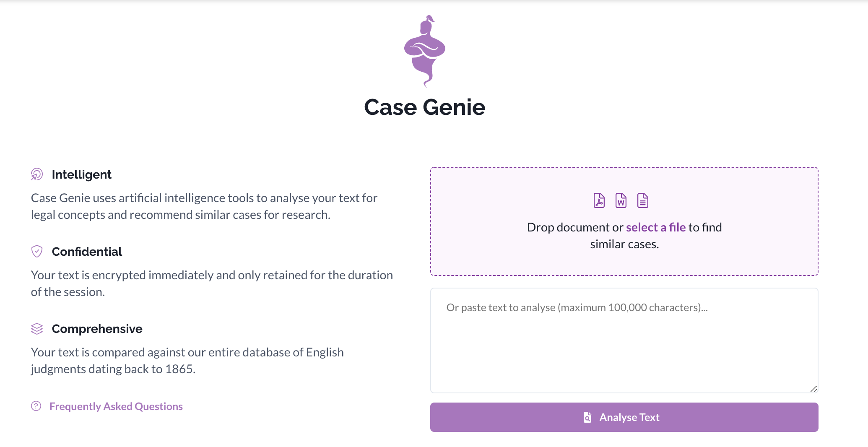Screen dimensions: 868x447
Task: Click the Case Genie title
Action: click(x=424, y=107)
